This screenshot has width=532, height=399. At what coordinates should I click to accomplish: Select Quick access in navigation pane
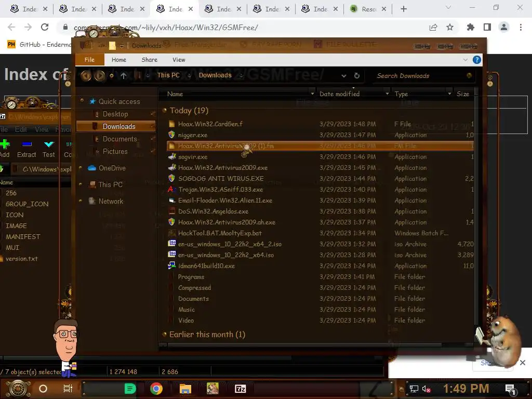pyautogui.click(x=119, y=101)
